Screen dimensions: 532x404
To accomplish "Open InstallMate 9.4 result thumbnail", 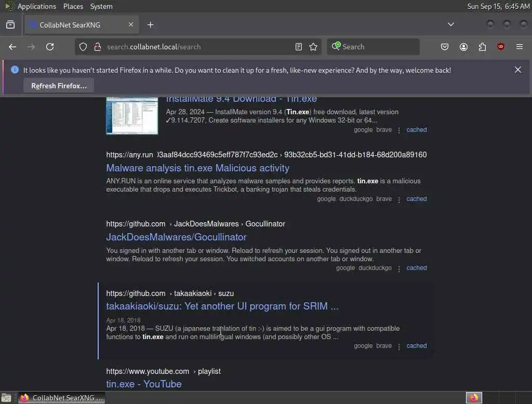I will pos(132,116).
